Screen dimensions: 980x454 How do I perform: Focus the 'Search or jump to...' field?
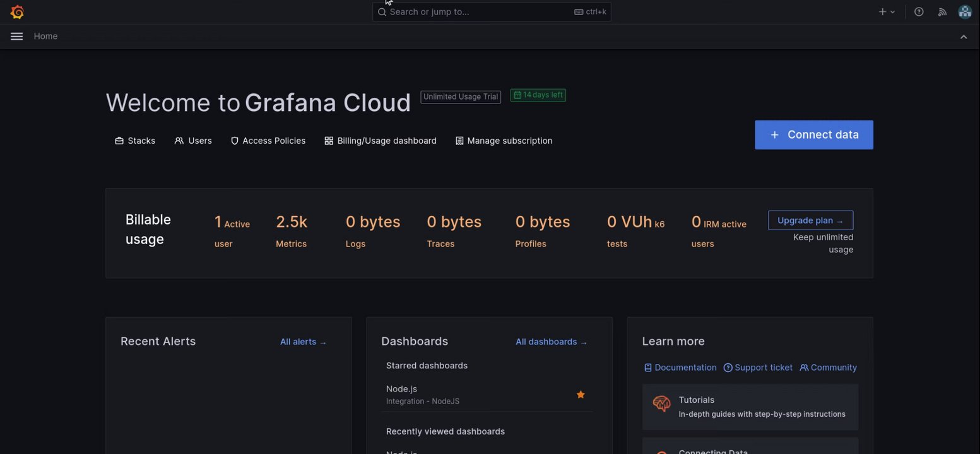click(492, 12)
